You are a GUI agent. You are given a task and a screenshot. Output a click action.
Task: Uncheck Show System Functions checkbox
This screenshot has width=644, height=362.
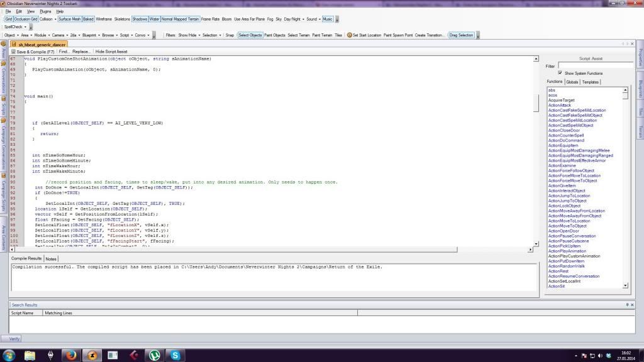[x=560, y=73]
